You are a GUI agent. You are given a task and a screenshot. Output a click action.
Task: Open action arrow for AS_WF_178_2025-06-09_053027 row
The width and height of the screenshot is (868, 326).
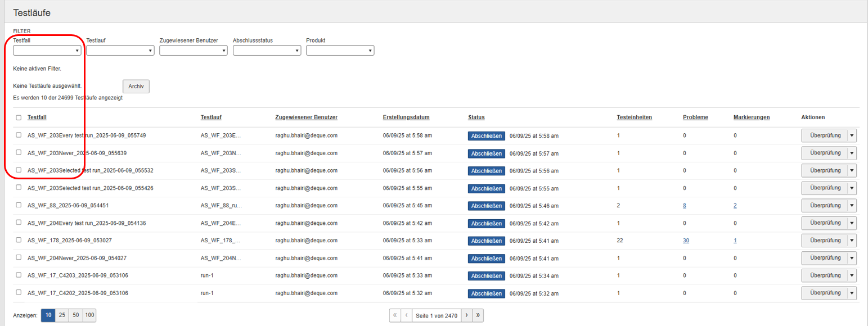coord(852,241)
